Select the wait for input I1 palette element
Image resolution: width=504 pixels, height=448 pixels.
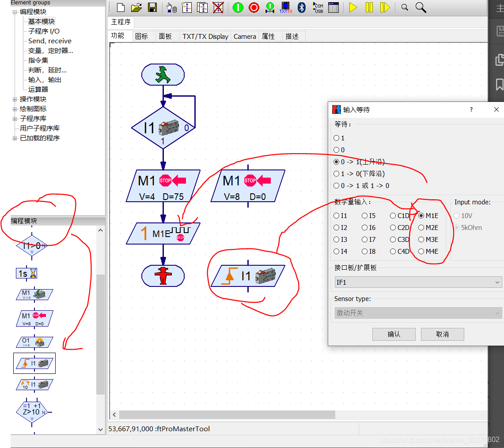point(34,363)
